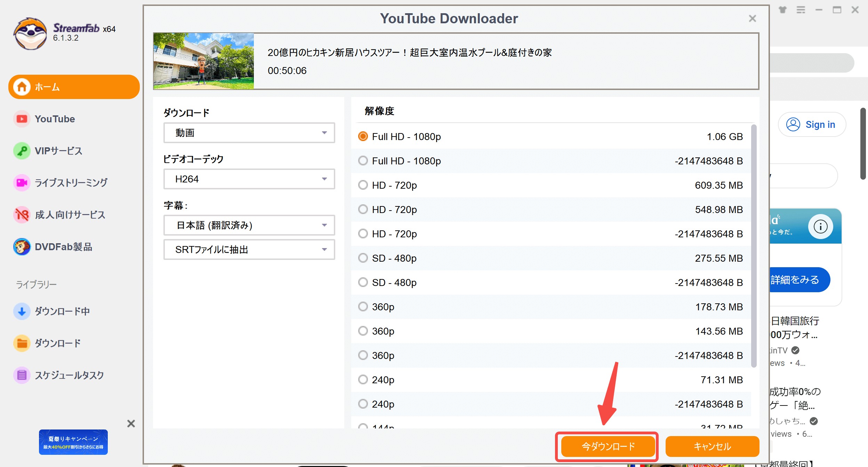868x467 pixels.
Task: Open the SRTファイルに抽出 subtitle format menu
Action: [x=249, y=249]
